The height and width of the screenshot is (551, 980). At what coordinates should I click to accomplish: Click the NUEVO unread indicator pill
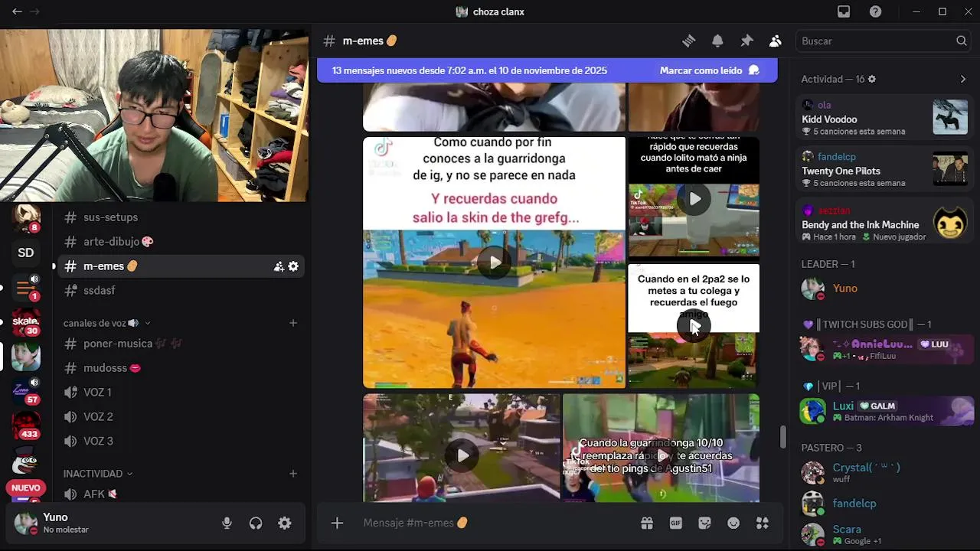[26, 488]
